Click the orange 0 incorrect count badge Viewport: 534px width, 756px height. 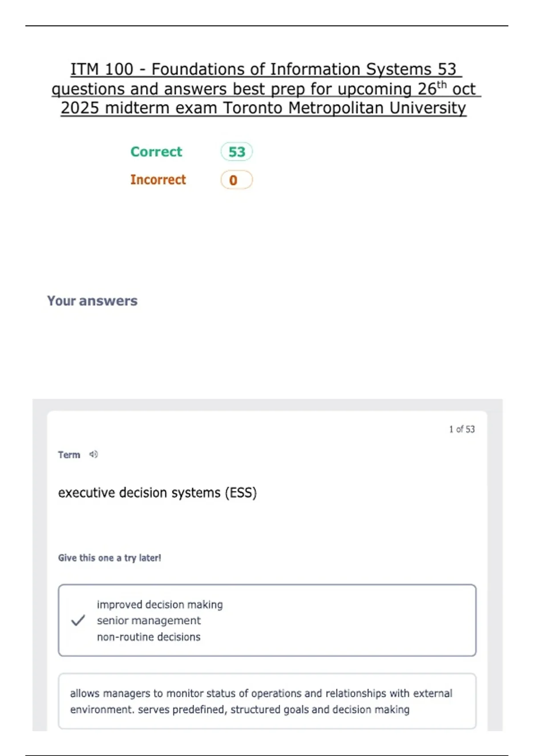click(237, 180)
